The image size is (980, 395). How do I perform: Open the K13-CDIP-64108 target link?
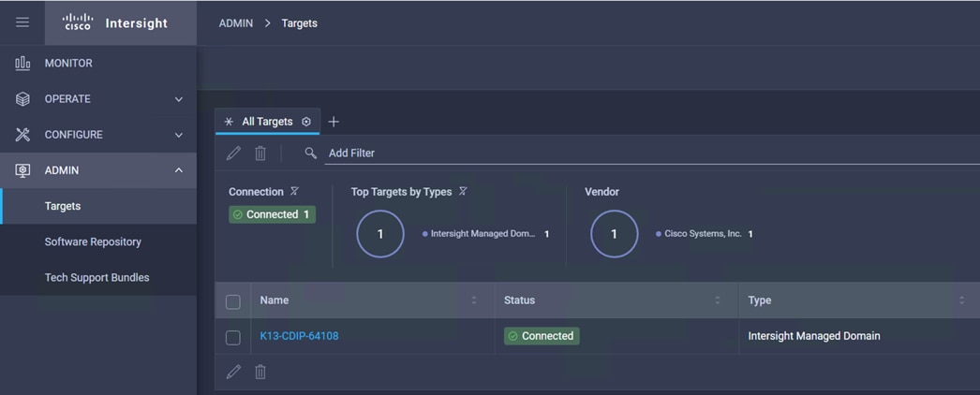[x=300, y=336]
